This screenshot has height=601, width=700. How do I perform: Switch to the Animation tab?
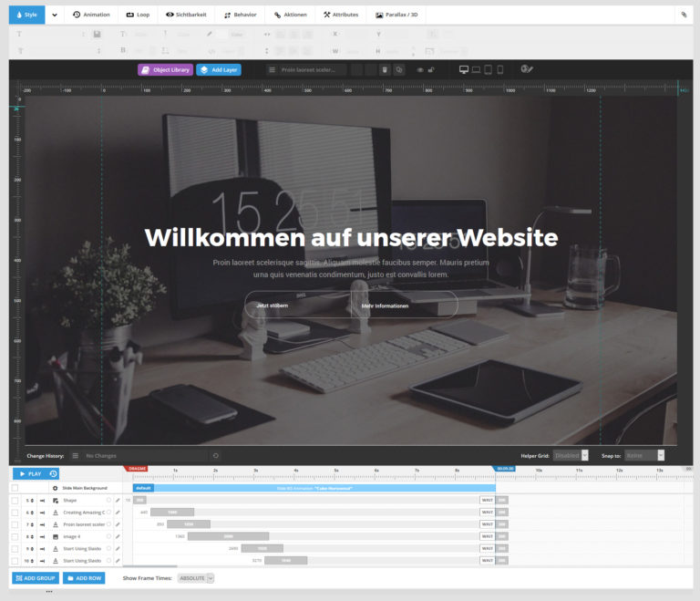91,15
